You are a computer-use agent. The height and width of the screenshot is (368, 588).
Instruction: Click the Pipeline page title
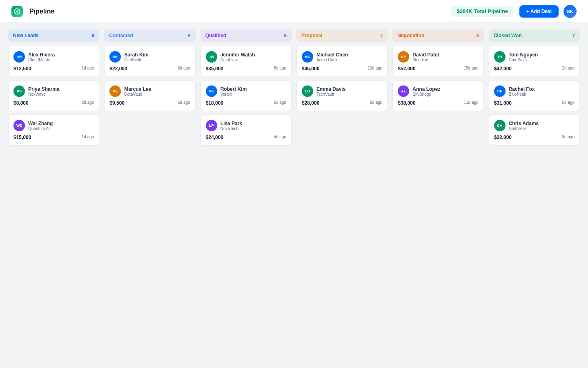[x=42, y=11]
